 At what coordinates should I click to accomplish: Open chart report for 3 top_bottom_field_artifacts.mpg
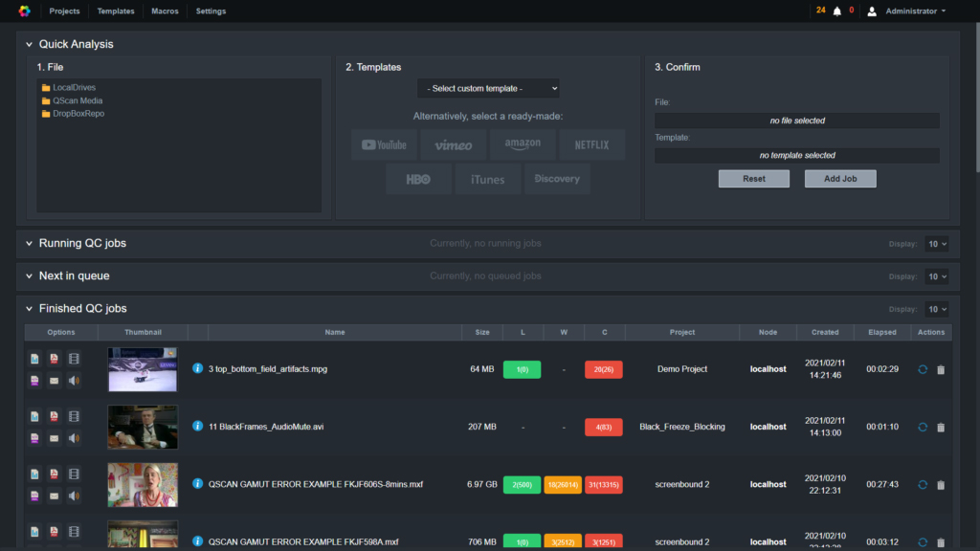pyautogui.click(x=35, y=359)
